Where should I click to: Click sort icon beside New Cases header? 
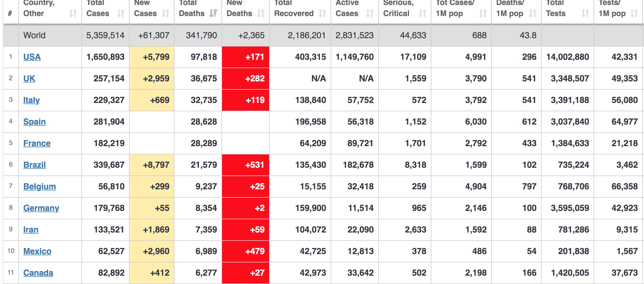coord(166,13)
